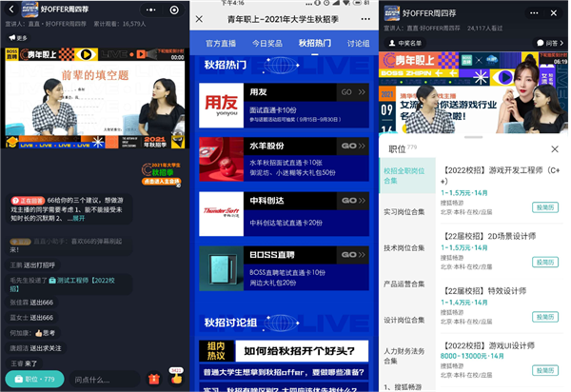Image resolution: width=571 pixels, height=392 pixels.
Task: Open the BOSS直聘 notebook image
Action: pos(222,268)
